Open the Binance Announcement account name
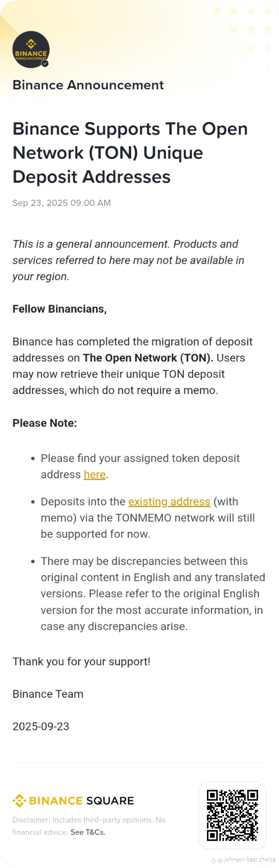The image size is (279, 868). pos(88,85)
